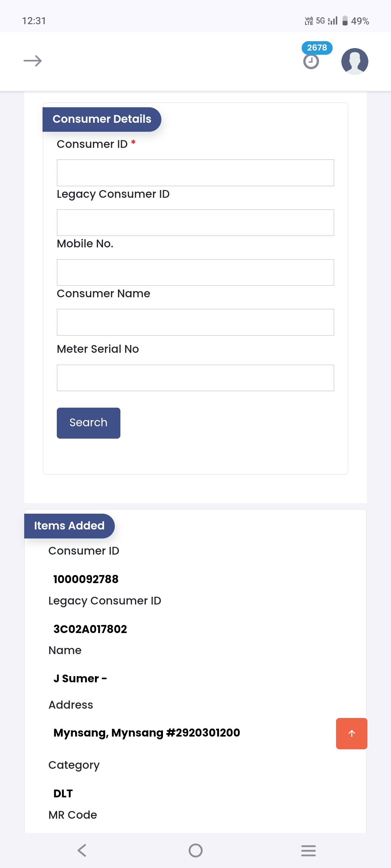The width and height of the screenshot is (391, 868).
Task: Open the recent apps menu icon
Action: [308, 850]
